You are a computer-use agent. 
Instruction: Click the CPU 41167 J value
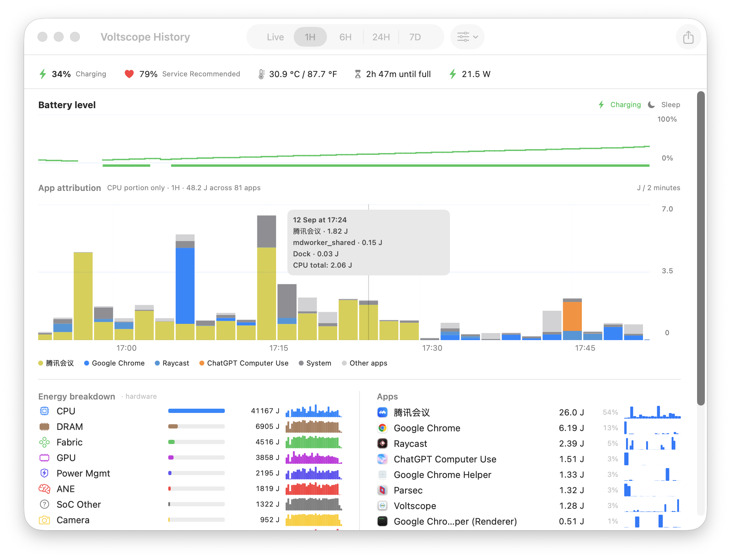pos(265,411)
